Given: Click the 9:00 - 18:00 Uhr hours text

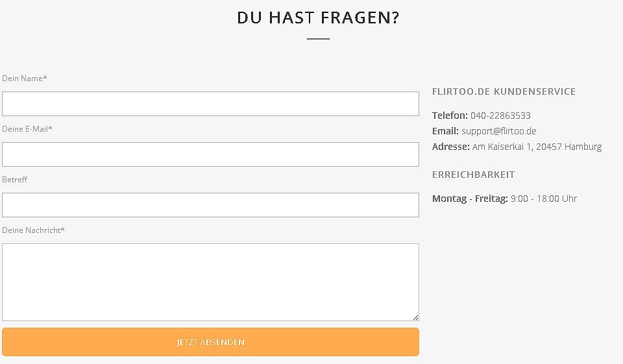Looking at the screenshot, I should point(543,199).
